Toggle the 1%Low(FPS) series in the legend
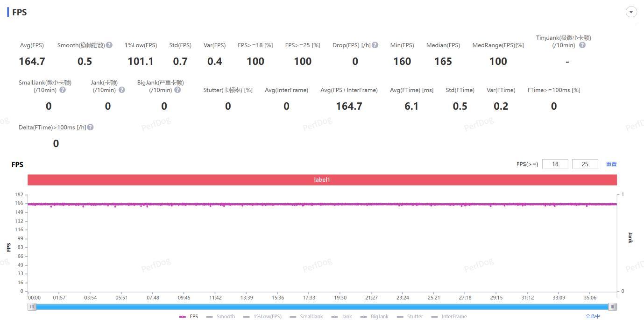 [262, 316]
